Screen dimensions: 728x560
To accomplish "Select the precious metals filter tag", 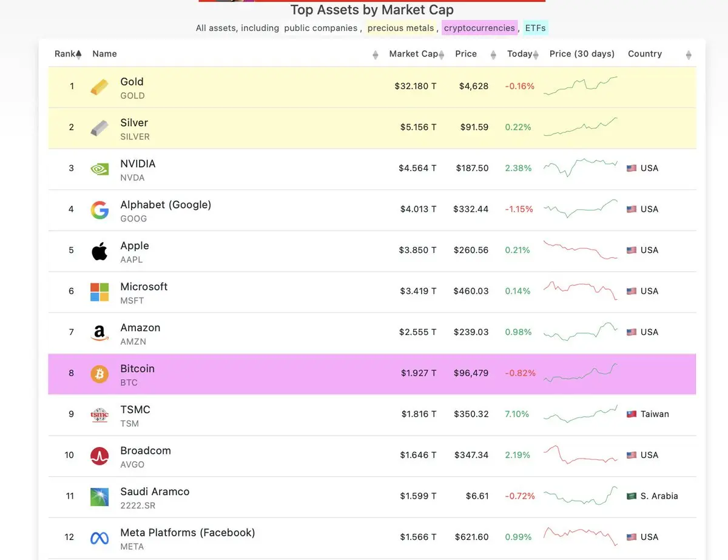I will [401, 28].
